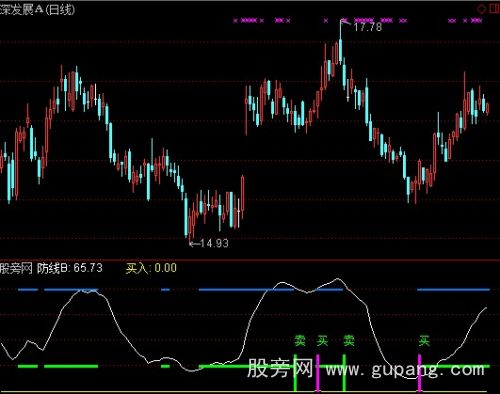This screenshot has height=394, width=500.
Task: Click the chart title 深发展A (日线)
Action: (x=37, y=9)
